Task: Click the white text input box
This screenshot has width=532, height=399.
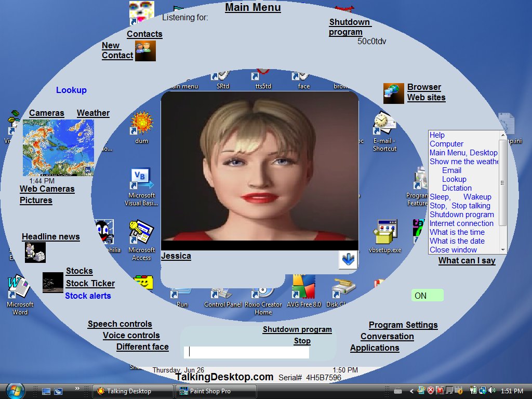Action: (246, 352)
